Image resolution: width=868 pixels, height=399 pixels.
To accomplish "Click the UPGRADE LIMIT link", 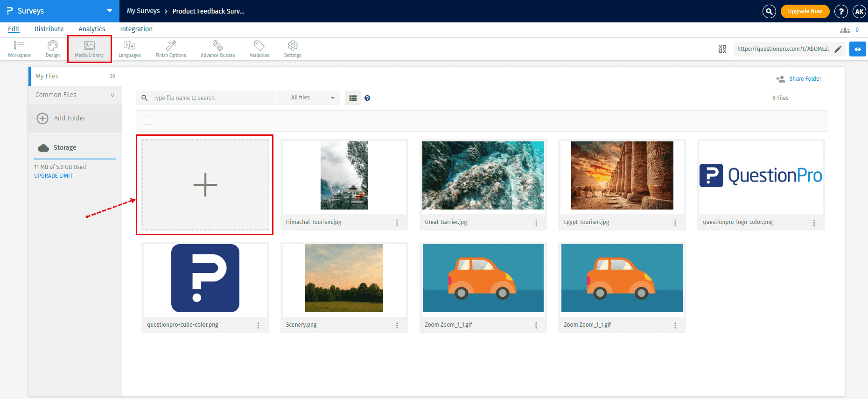I will 53,176.
